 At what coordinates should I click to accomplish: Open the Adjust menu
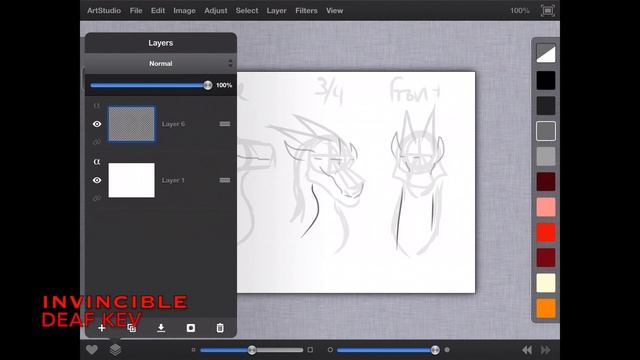pos(216,11)
